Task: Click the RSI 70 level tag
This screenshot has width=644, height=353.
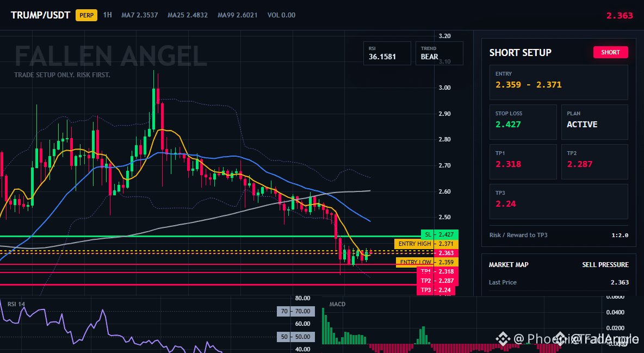Action: pyautogui.click(x=296, y=312)
